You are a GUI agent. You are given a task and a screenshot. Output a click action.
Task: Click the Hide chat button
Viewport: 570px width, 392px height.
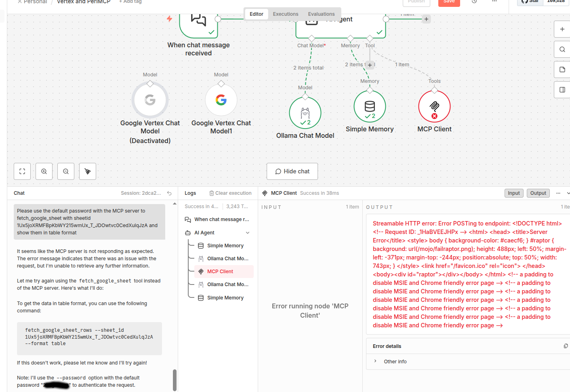click(292, 171)
